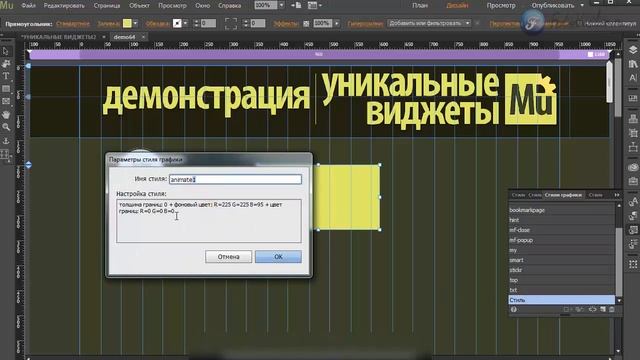Screen dimensions: 640x360
Task: Switch to План mode
Action: (420, 5)
